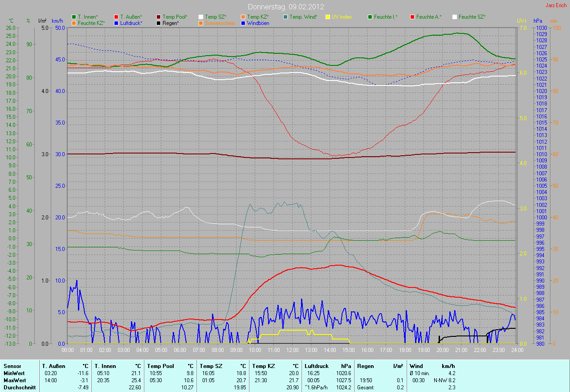
Task: Click the chart title Donnerstag, 09.02.2012
Action: pos(285,7)
